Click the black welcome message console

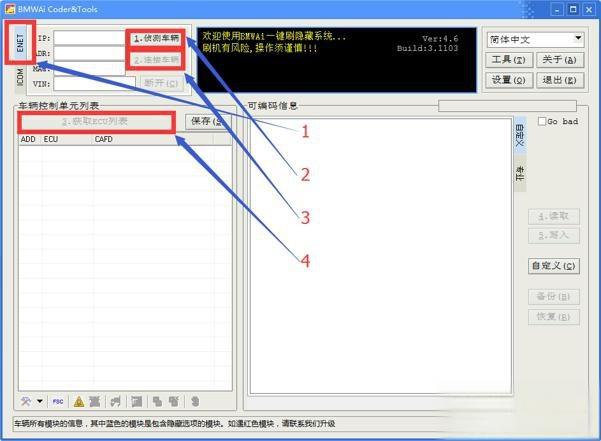click(x=337, y=60)
